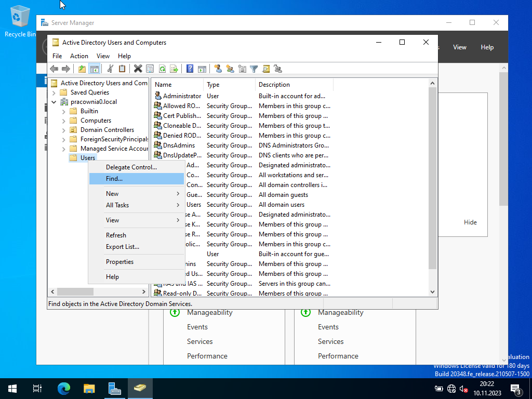The width and height of the screenshot is (532, 399).
Task: Open the Windows Start menu
Action: [x=12, y=388]
